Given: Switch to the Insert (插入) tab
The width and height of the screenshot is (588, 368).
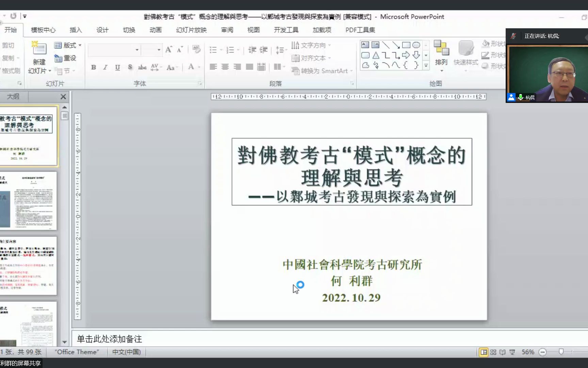Looking at the screenshot, I should pyautogui.click(x=76, y=30).
